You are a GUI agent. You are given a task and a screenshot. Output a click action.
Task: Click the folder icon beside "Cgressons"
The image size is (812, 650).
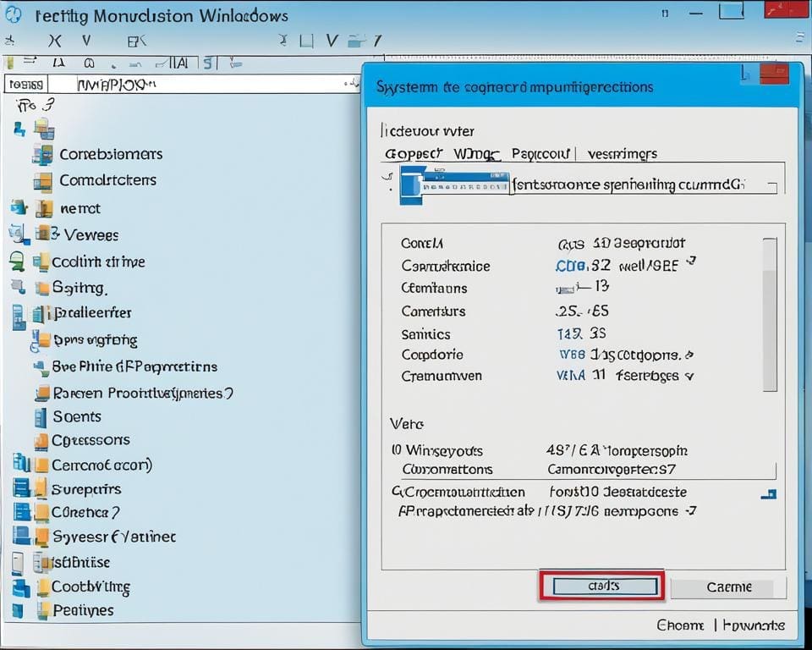(41, 441)
